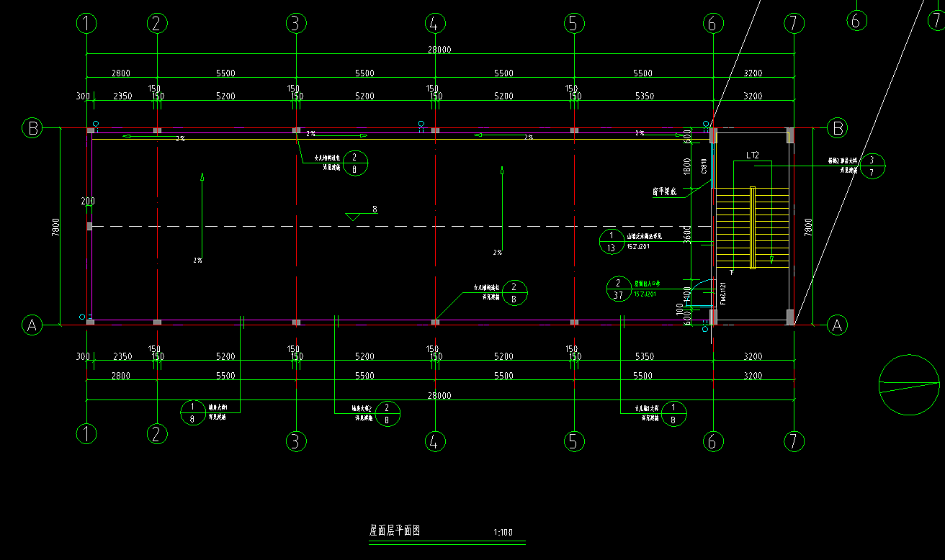Select the 窗平梁底 annotation text
The image size is (945, 560).
click(x=665, y=191)
